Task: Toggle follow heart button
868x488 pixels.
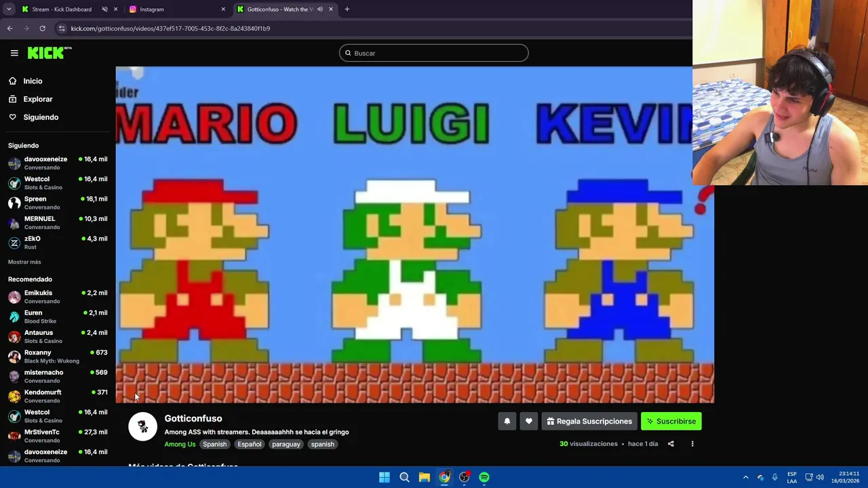Action: [528, 421]
